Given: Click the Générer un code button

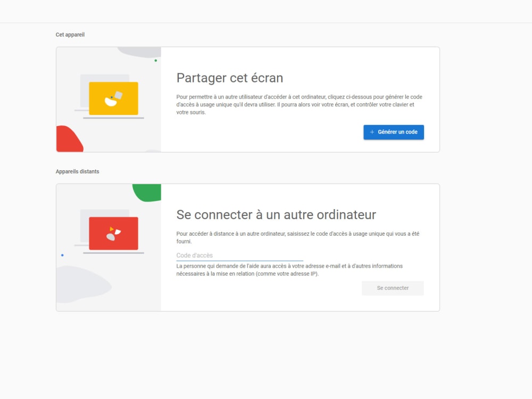Looking at the screenshot, I should tap(394, 132).
